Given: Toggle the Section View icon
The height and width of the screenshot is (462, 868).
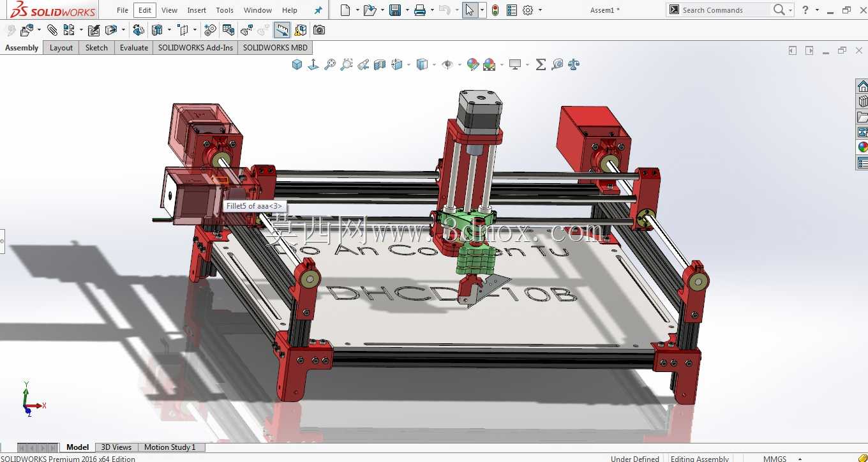Looking at the screenshot, I should pyautogui.click(x=380, y=64).
